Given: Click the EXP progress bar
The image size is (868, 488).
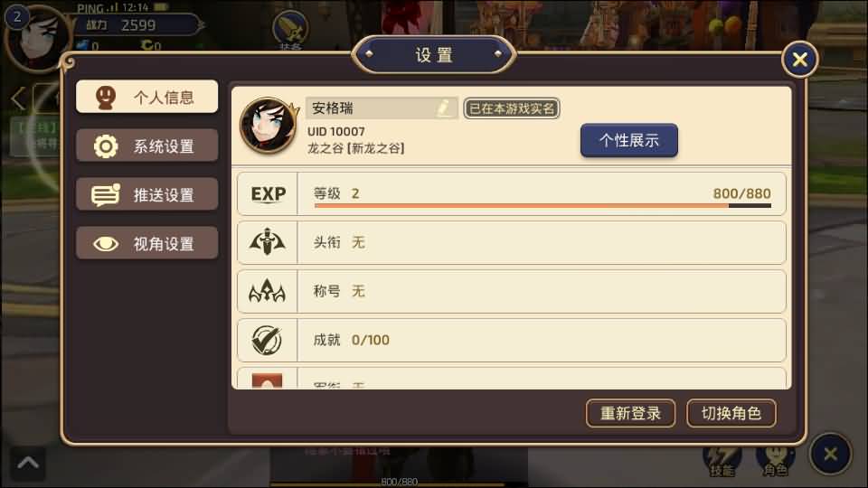Looking at the screenshot, I should [542, 205].
